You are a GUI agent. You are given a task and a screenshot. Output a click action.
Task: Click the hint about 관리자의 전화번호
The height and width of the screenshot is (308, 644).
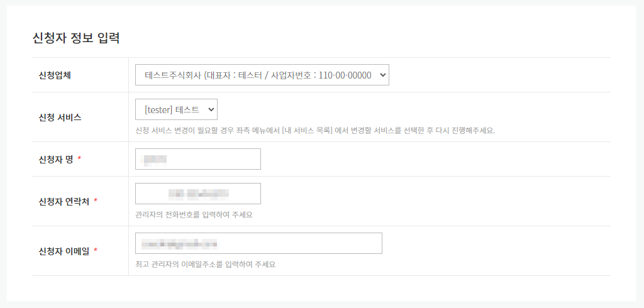[194, 215]
